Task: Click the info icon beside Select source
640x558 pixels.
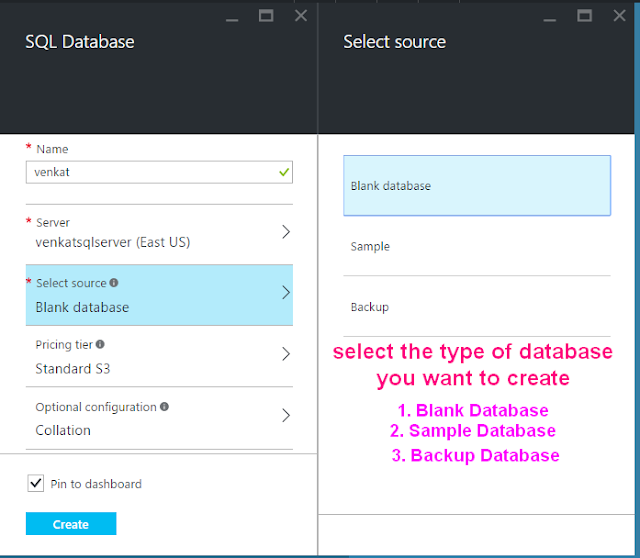Action: 114,283
